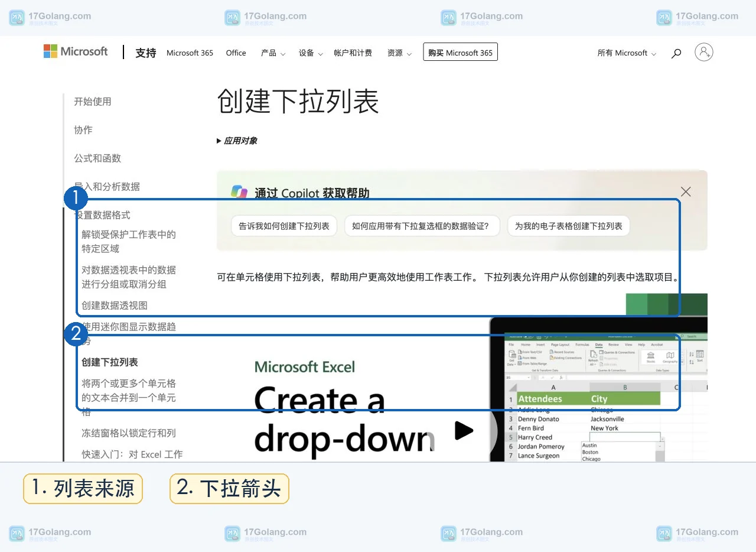756x552 pixels.
Task: Open 解锁受保护工作表中的特定区域 link
Action: [x=129, y=242]
